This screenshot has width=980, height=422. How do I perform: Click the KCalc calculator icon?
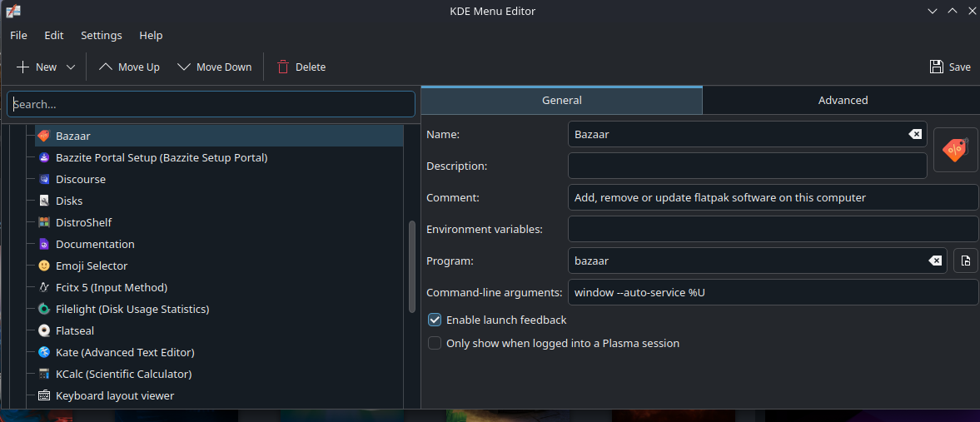tap(44, 374)
